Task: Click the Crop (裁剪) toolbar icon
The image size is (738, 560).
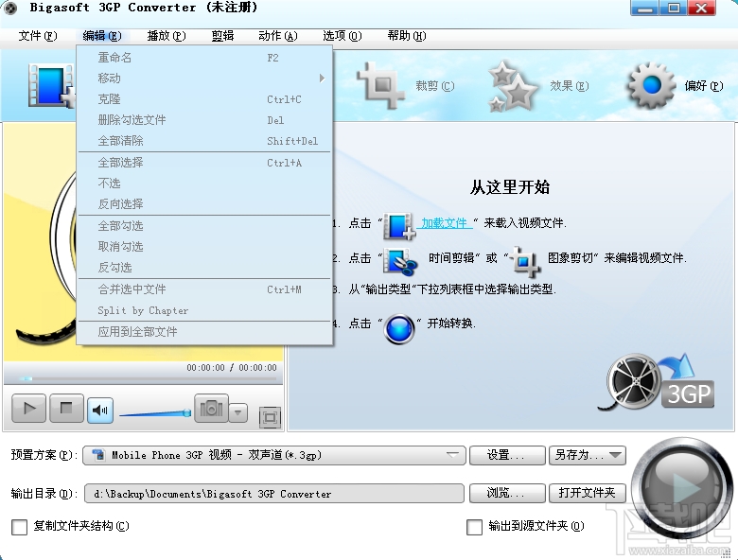Action: pyautogui.click(x=380, y=86)
